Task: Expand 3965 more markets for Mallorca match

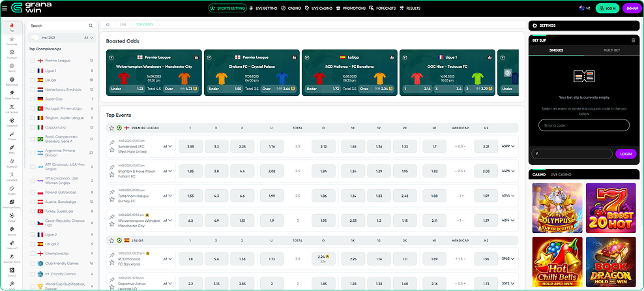Action: click(x=508, y=259)
